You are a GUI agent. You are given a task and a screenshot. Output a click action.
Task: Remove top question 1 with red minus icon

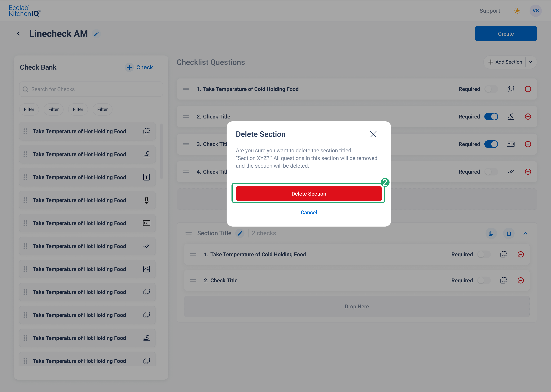point(528,89)
